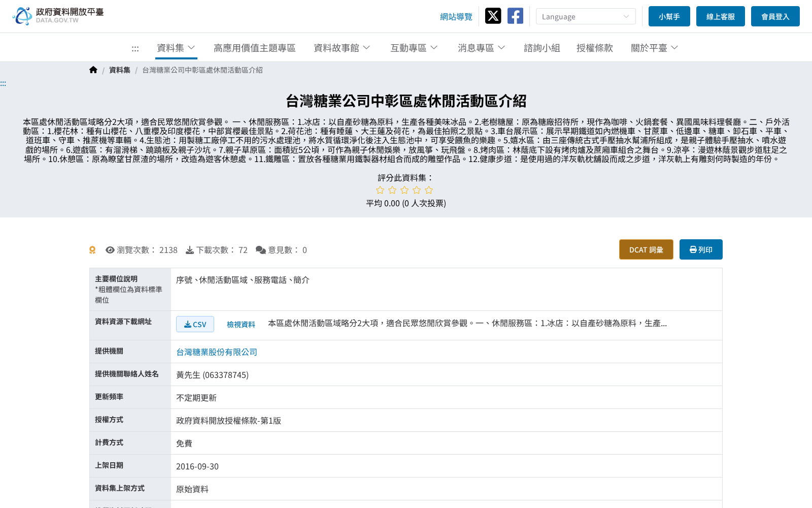Click the value 不定期更新
812x508 pixels.
click(x=196, y=398)
